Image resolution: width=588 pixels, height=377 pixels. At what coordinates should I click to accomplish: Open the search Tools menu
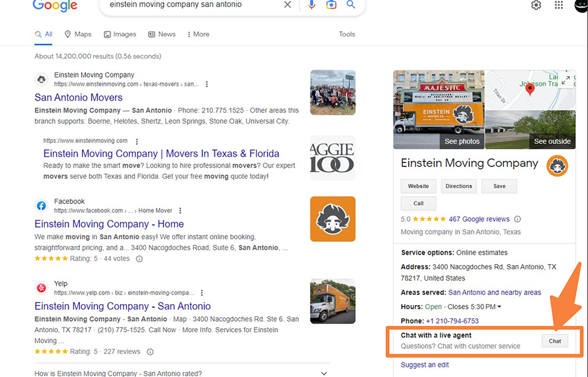347,34
